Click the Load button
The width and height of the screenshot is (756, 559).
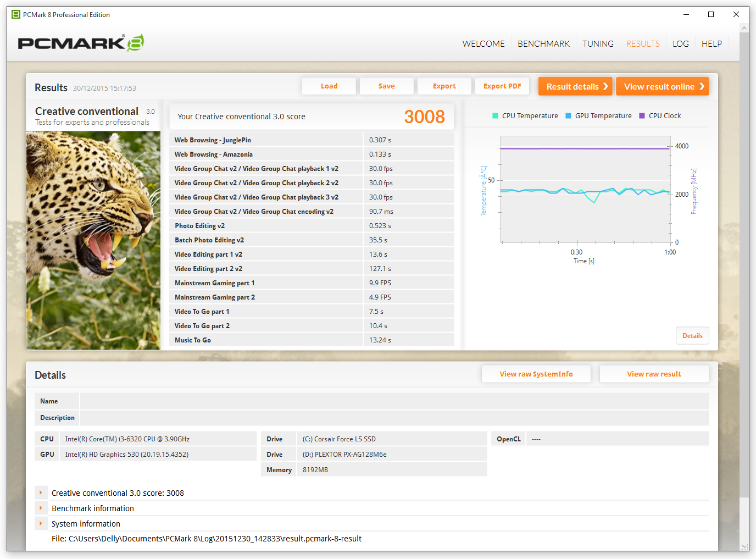[x=329, y=86]
